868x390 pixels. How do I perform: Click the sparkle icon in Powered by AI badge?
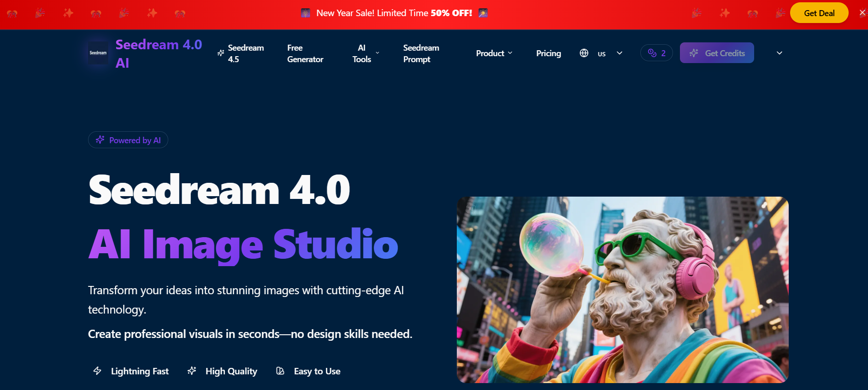[100, 140]
